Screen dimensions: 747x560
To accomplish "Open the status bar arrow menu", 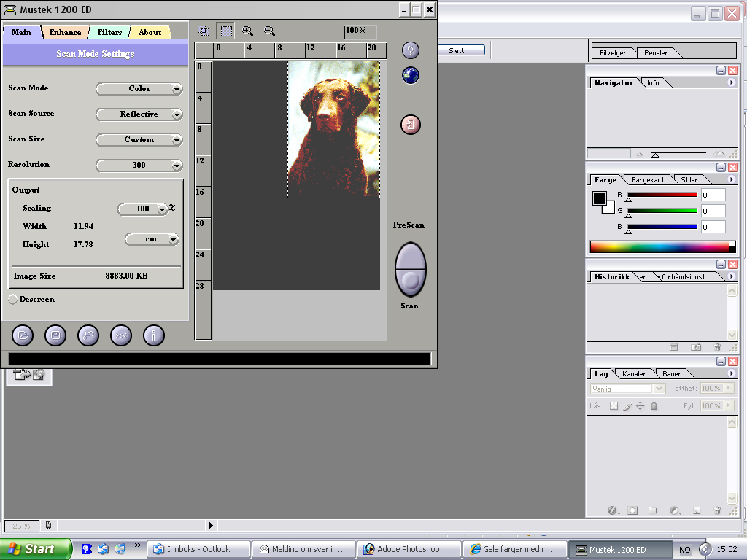I will [210, 525].
